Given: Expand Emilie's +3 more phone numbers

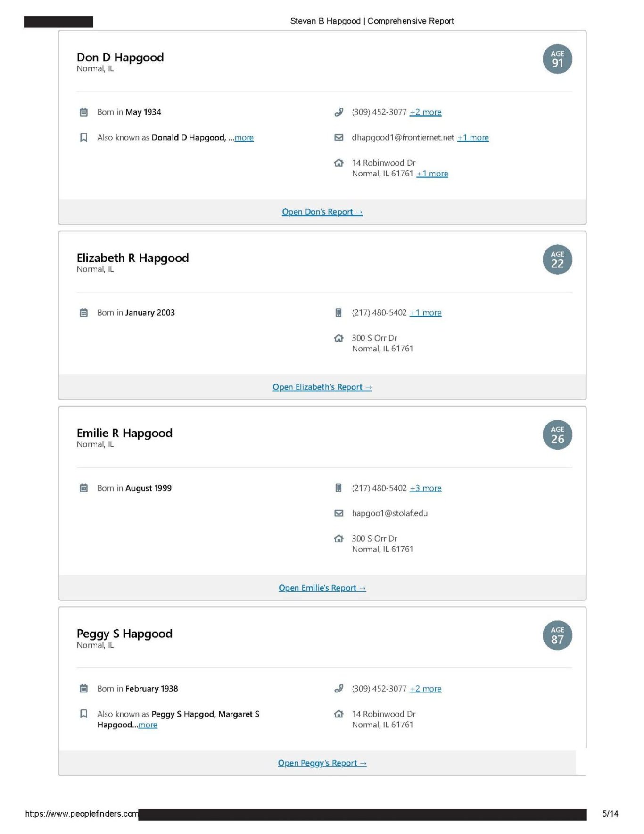Looking at the screenshot, I should [425, 488].
